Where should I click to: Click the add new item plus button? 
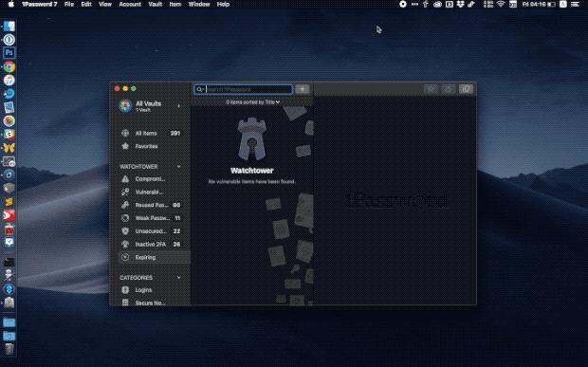click(x=303, y=89)
